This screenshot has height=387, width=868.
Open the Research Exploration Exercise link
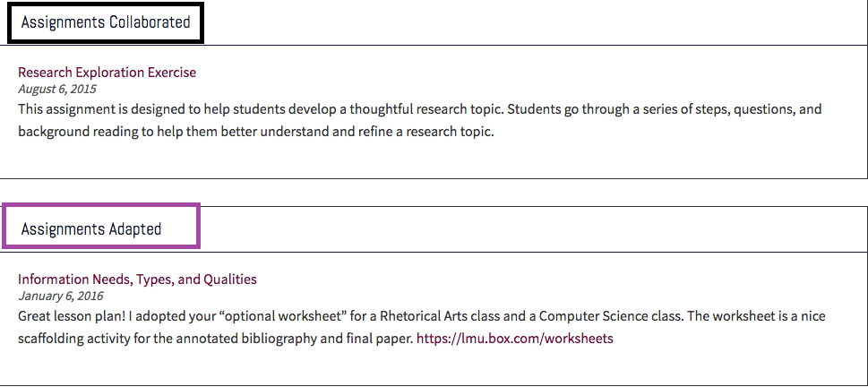click(x=107, y=73)
